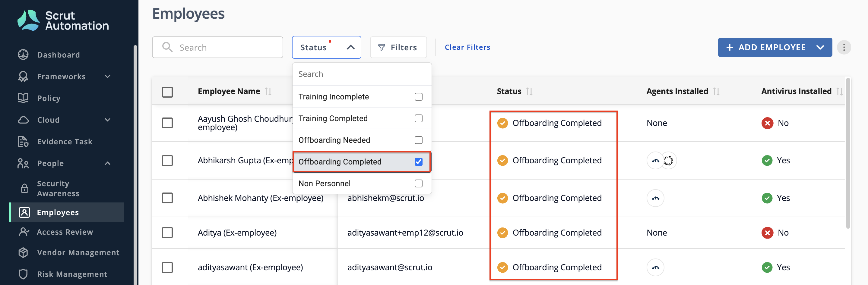This screenshot has width=868, height=285.
Task: Collapse the People section chevron
Action: coord(107,163)
